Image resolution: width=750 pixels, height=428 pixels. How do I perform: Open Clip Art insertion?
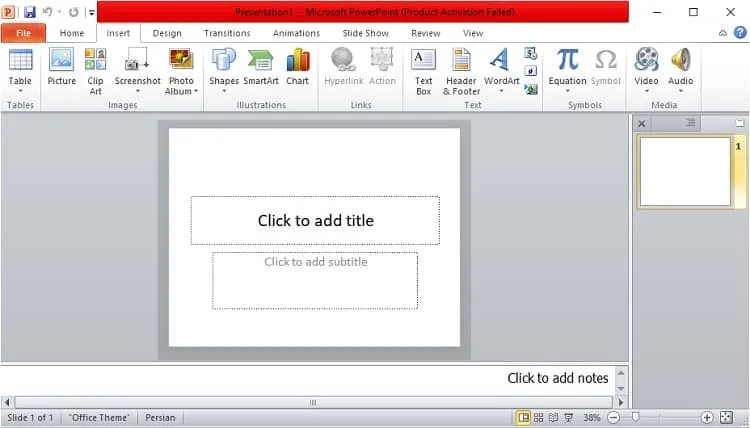(x=95, y=71)
